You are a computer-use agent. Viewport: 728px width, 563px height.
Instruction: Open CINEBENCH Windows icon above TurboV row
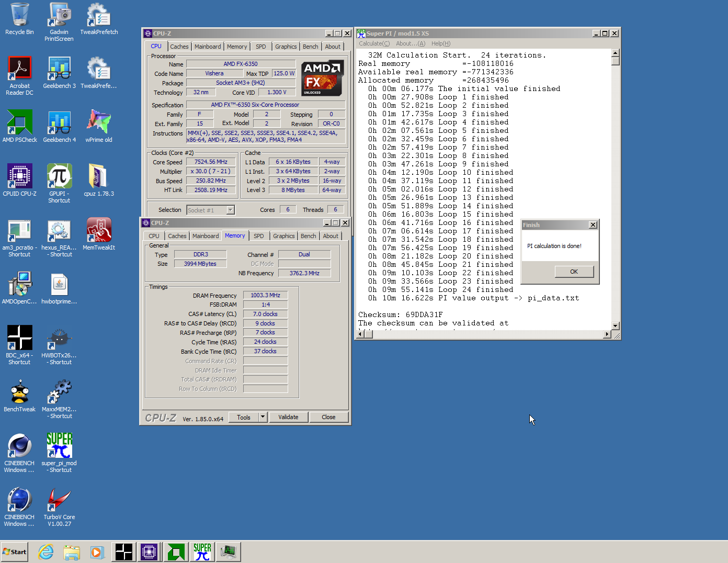[19, 453]
